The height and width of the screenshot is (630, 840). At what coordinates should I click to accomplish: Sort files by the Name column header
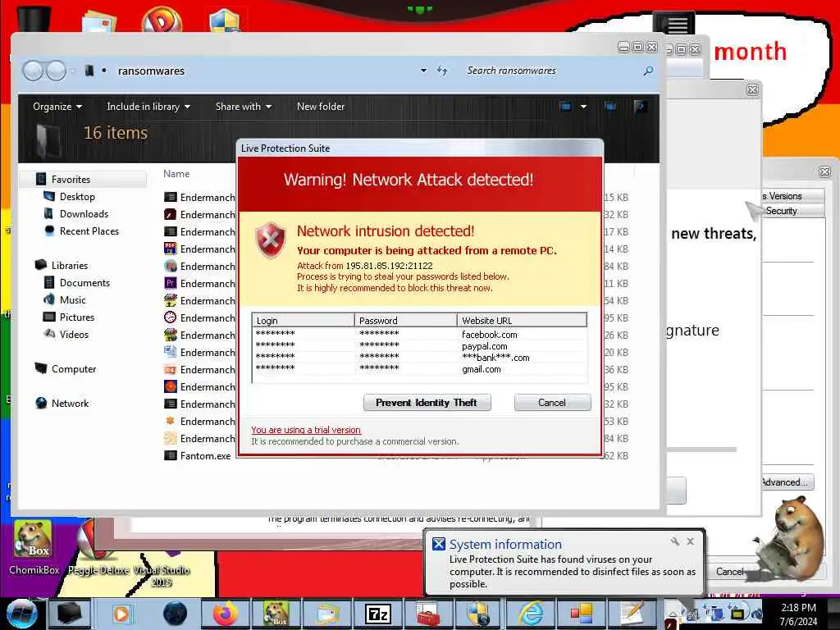(177, 174)
